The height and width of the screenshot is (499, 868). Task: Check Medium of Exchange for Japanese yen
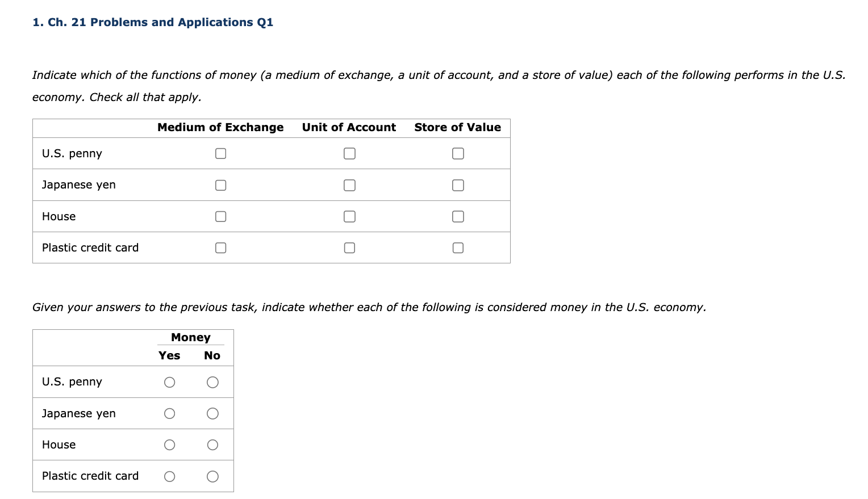220,184
